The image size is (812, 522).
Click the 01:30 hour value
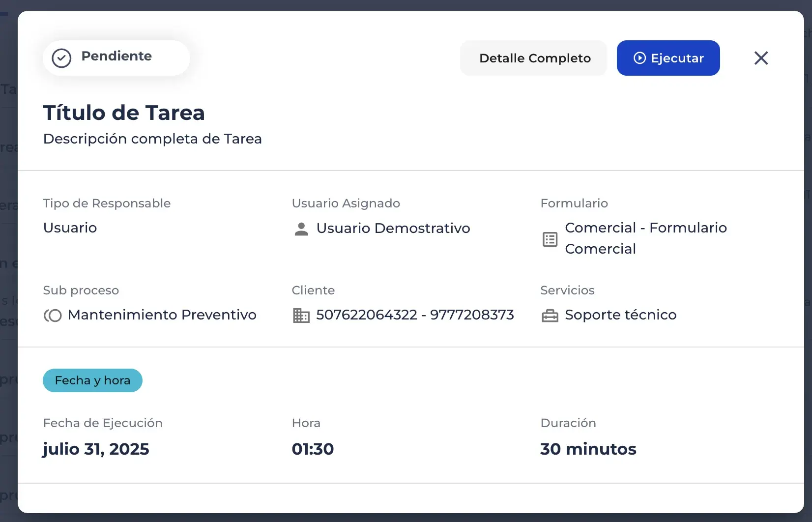click(313, 449)
